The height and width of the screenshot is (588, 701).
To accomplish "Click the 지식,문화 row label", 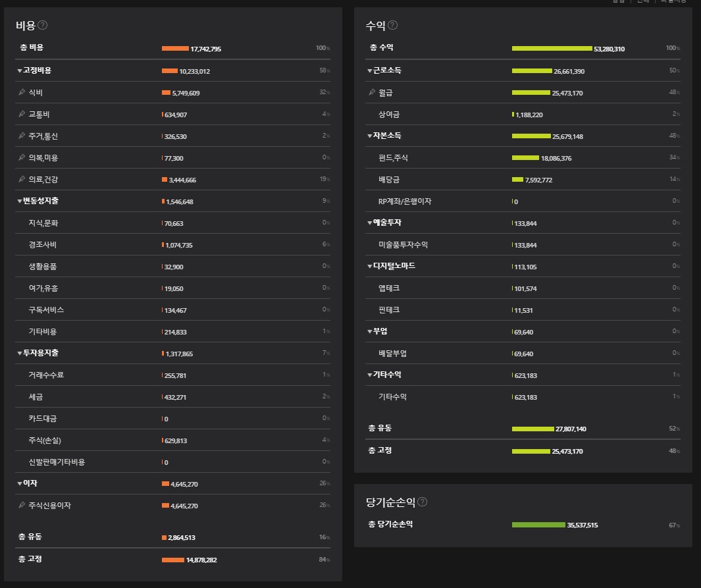I will [43, 223].
